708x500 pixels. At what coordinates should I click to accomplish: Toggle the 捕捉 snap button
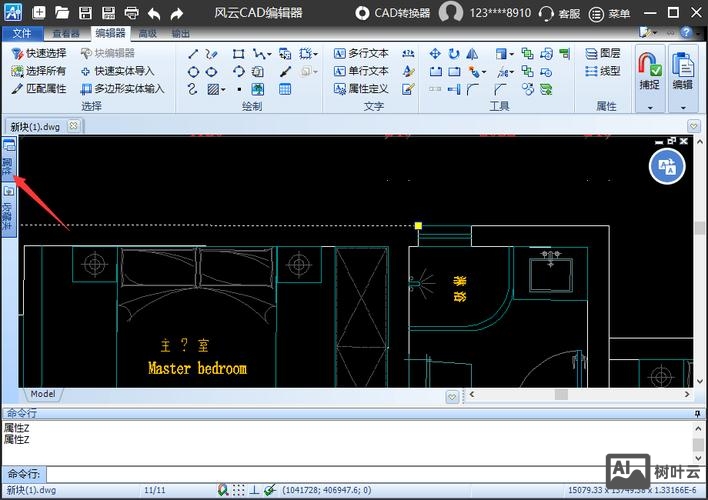pos(649,71)
